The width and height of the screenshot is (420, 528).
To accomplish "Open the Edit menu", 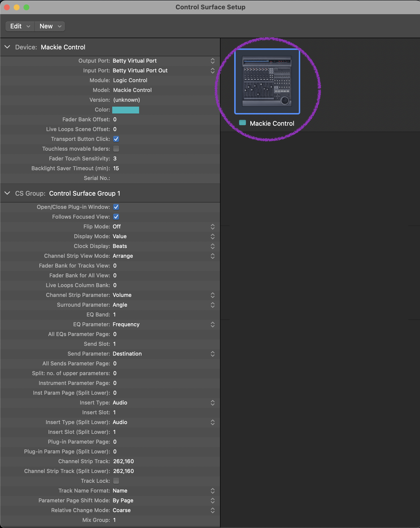I will (x=19, y=26).
